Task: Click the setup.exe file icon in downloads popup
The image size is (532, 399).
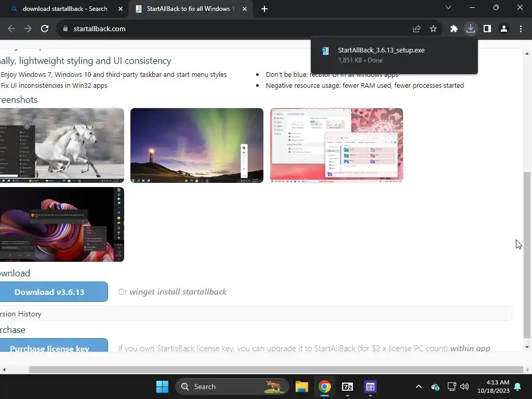Action: coord(325,51)
